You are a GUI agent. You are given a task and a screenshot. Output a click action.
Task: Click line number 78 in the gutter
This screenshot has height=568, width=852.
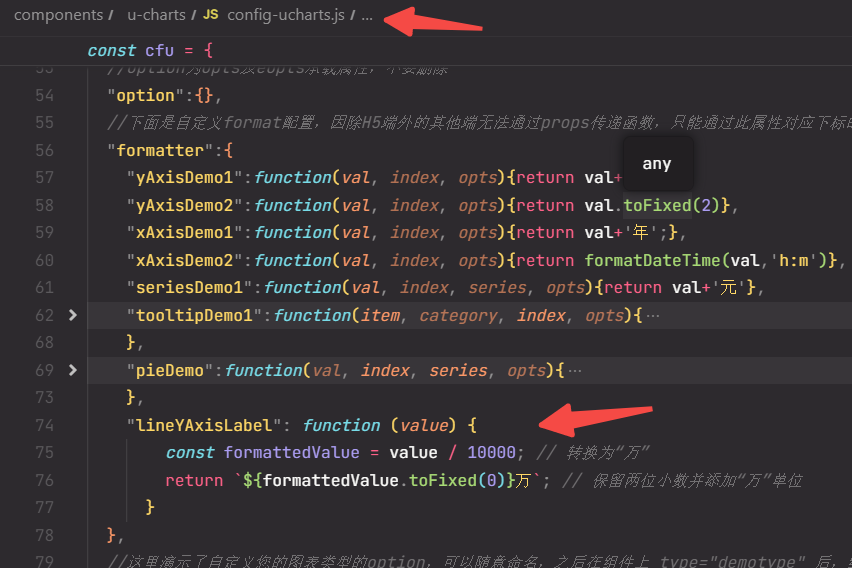pos(45,535)
